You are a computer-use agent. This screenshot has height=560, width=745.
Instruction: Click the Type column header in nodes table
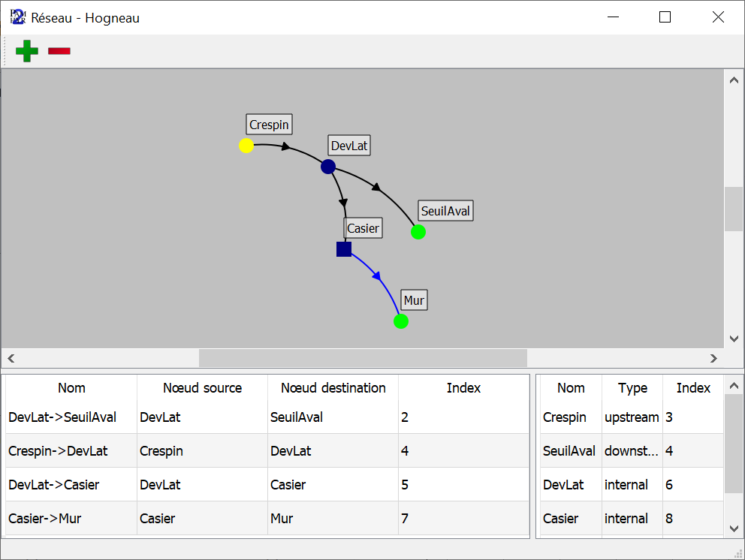coord(632,388)
